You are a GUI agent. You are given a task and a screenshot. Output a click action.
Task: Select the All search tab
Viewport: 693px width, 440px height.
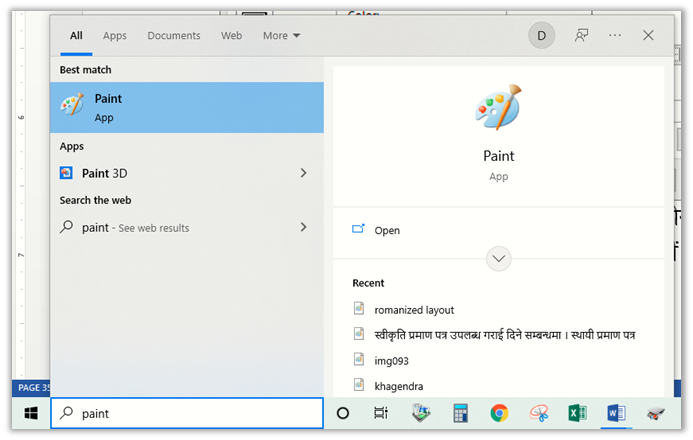pyautogui.click(x=76, y=35)
